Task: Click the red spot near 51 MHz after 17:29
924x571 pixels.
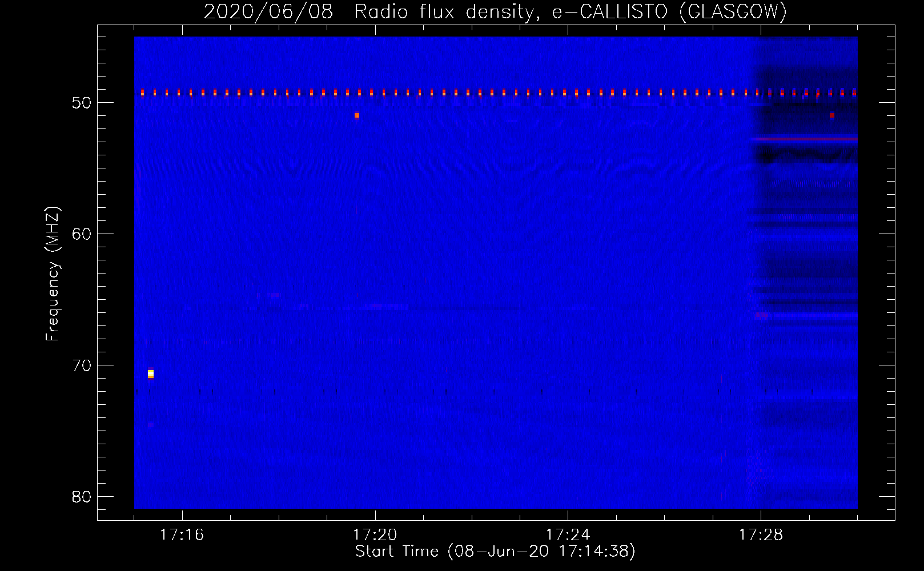Action: (x=832, y=115)
